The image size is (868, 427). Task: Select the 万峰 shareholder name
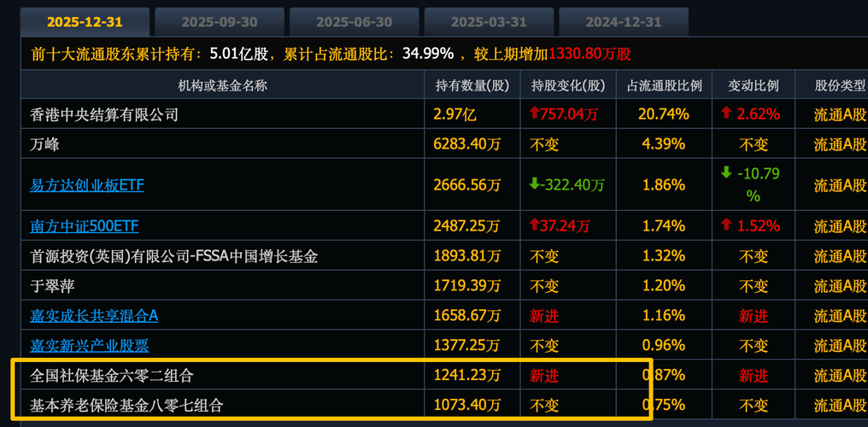coord(44,144)
